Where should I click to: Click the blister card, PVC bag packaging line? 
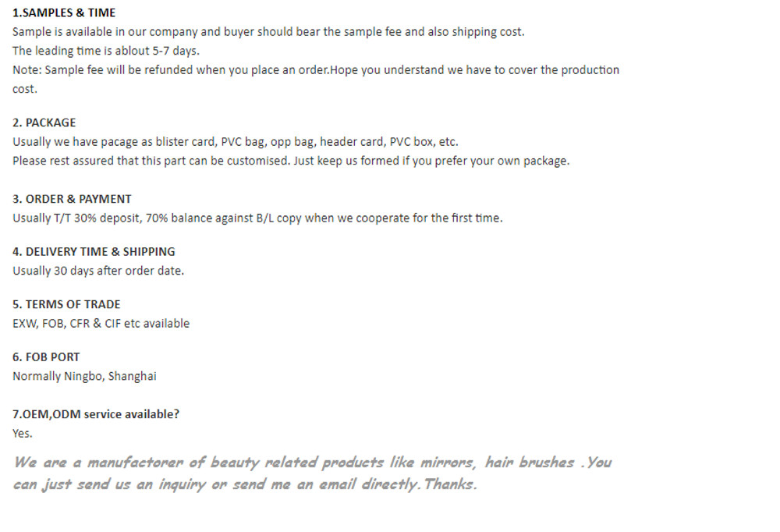pos(236,142)
